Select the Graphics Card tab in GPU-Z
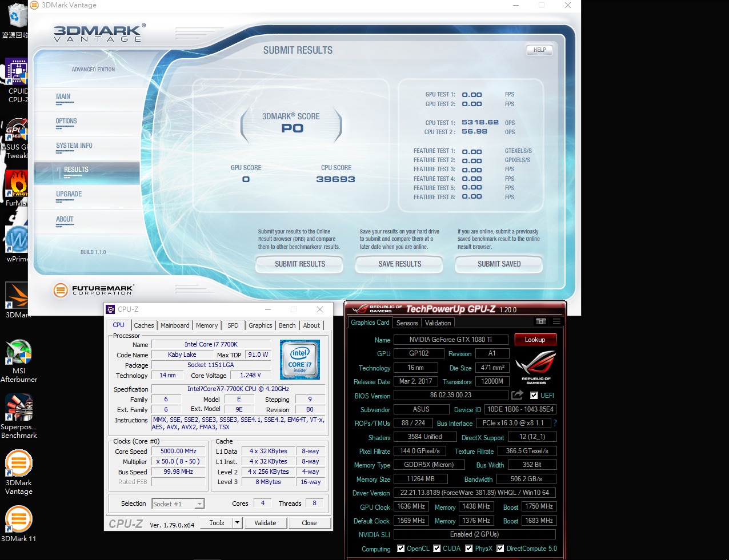The image size is (729, 560). [x=370, y=323]
